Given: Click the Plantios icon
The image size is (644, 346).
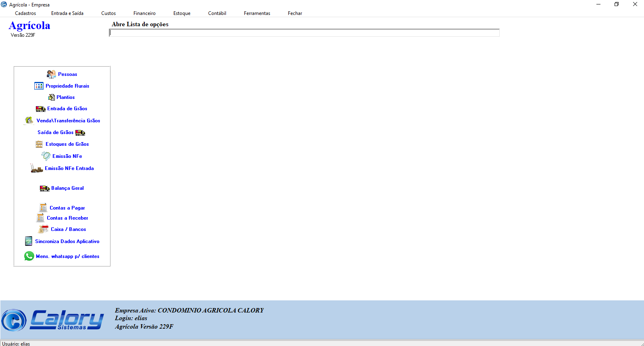Looking at the screenshot, I should pyautogui.click(x=52, y=97).
